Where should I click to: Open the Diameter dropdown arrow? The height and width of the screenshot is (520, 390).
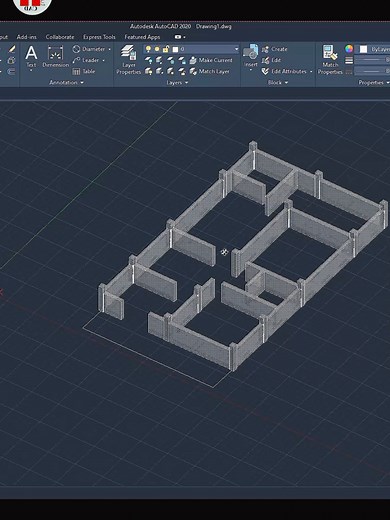point(109,49)
